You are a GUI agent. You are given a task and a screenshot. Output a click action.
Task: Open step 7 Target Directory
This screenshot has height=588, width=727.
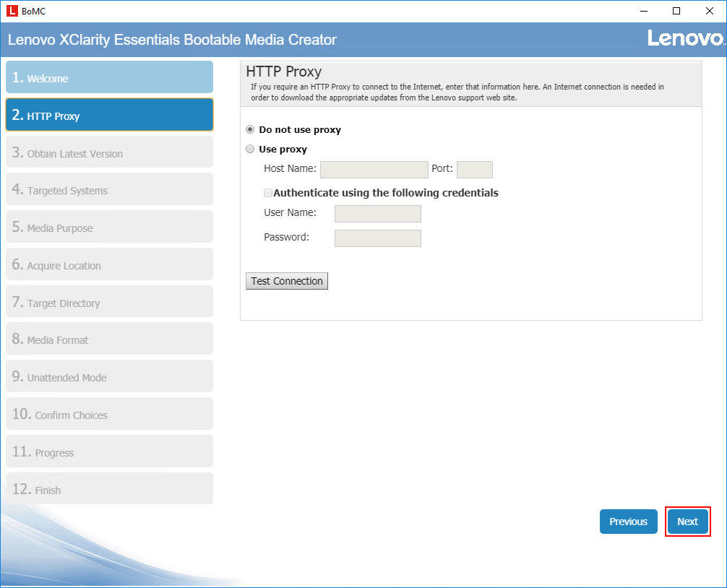click(109, 302)
